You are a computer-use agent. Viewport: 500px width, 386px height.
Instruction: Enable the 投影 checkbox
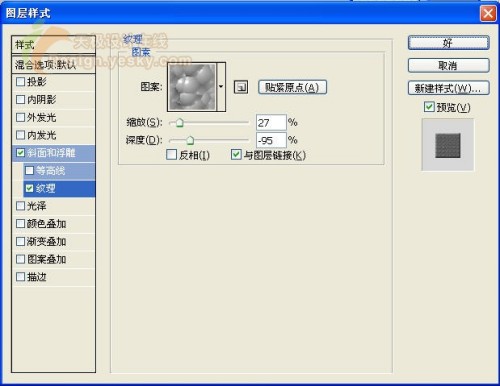click(x=20, y=81)
